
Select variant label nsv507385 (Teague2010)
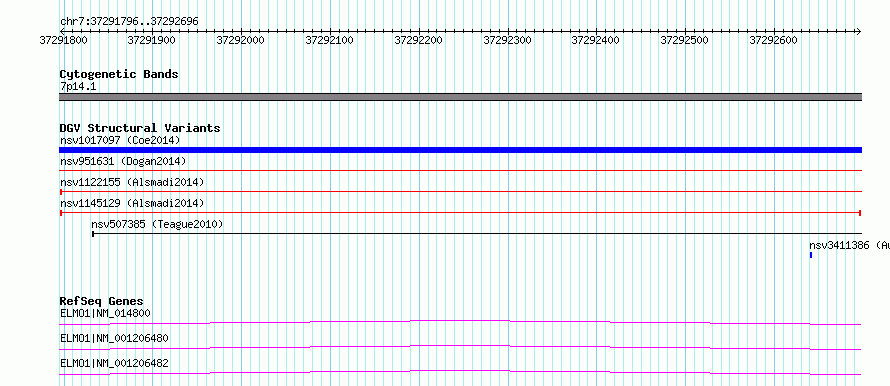coord(157,224)
